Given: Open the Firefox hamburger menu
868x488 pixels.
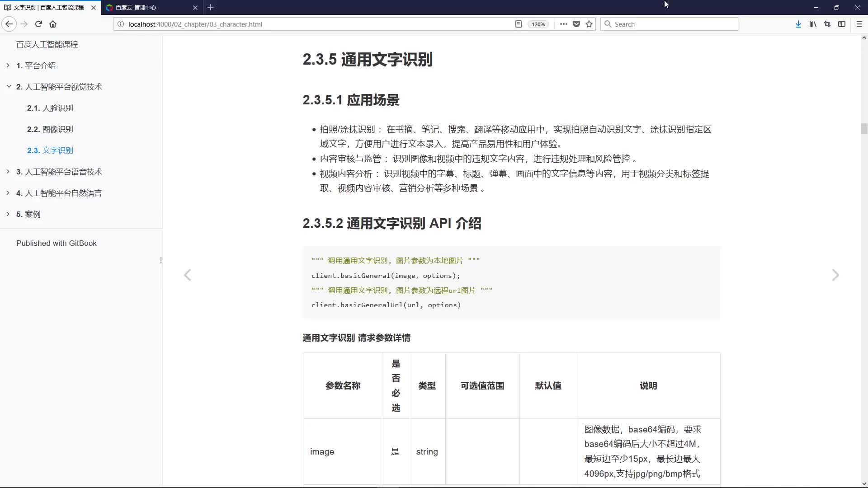Looking at the screenshot, I should tap(859, 24).
